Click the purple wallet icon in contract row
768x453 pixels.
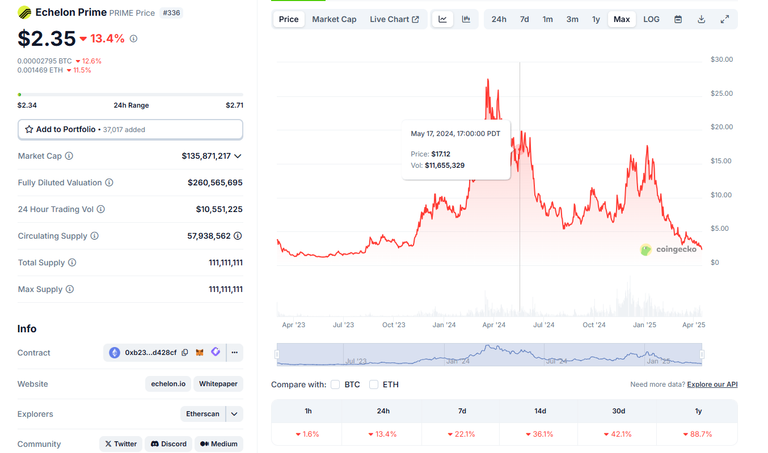(x=216, y=352)
